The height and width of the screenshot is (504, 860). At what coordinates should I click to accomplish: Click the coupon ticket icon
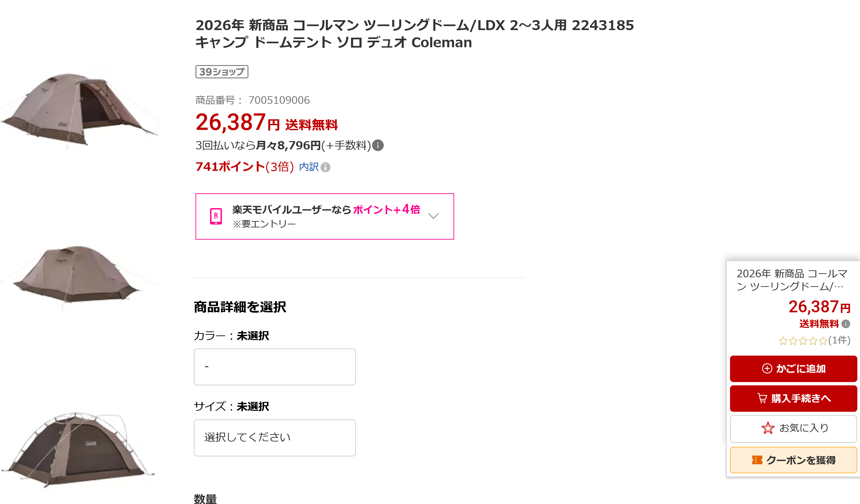click(x=757, y=460)
